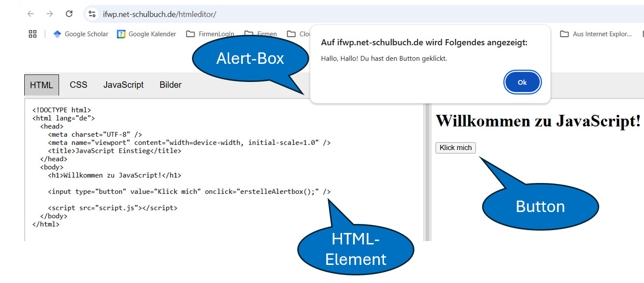Switch to the CSS tab
The width and height of the screenshot is (644, 283).
coord(79,85)
